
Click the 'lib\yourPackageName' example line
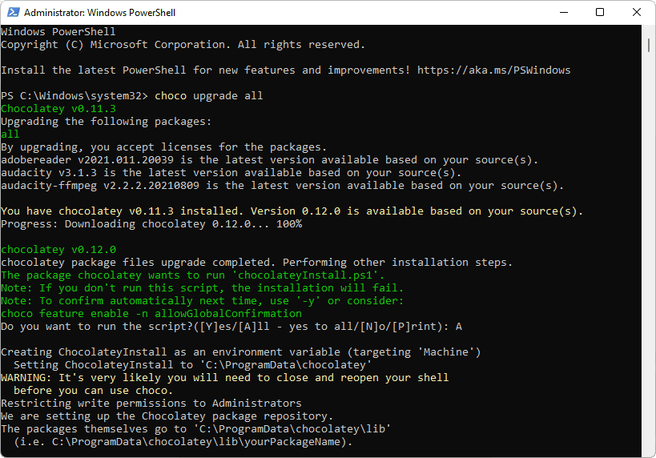(183, 442)
